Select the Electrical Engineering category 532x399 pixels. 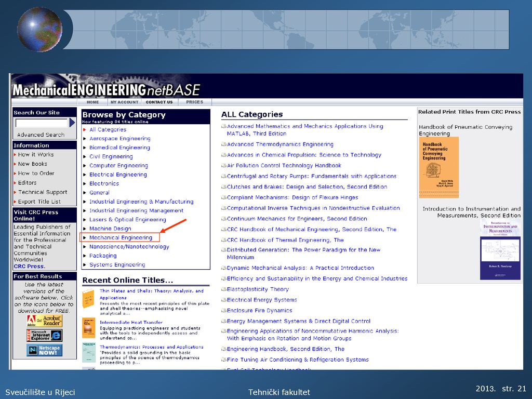click(118, 175)
